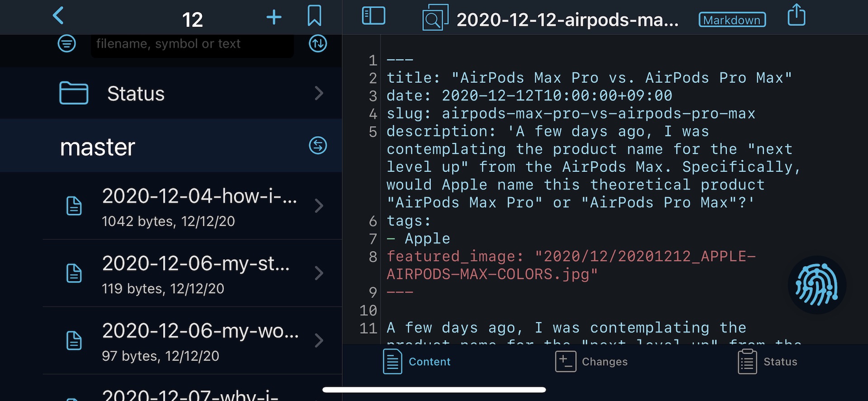Change sort order with up-down arrows icon
The image size is (868, 401).
[318, 43]
